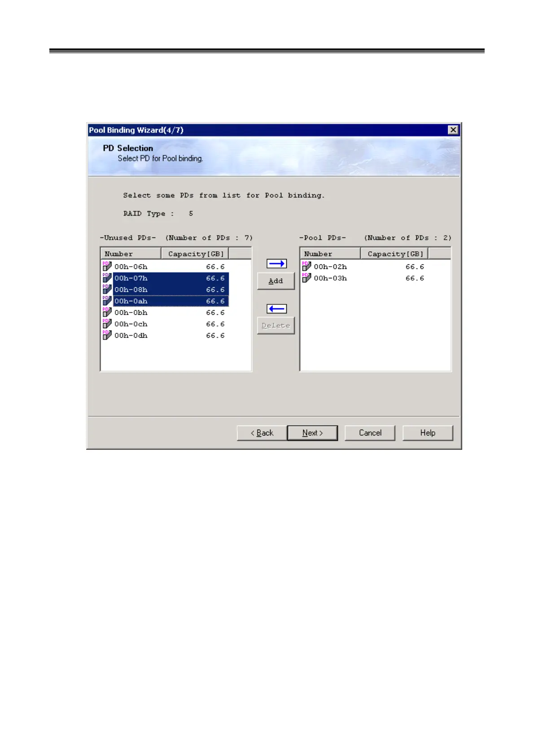Select unused PD 00h-0ah

[166, 301]
